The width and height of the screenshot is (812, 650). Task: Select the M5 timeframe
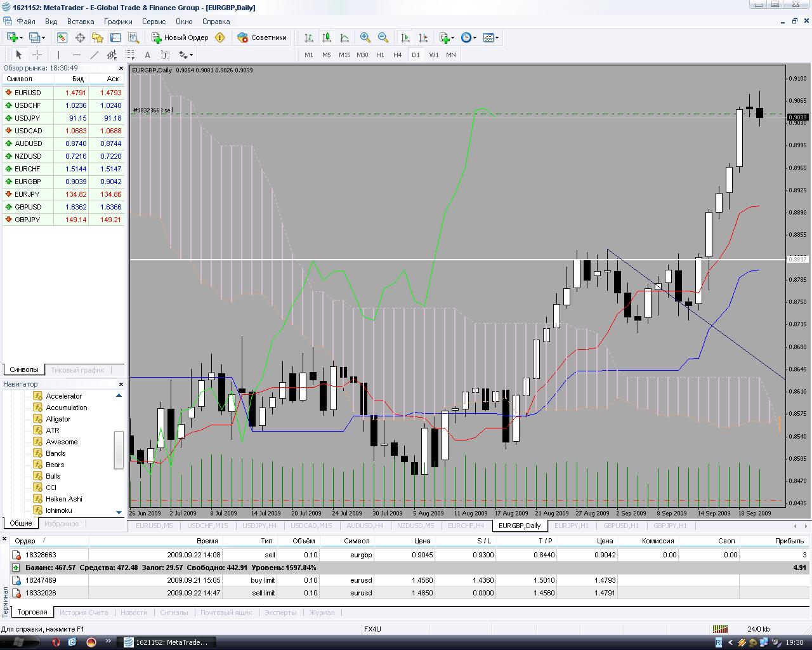coord(327,55)
